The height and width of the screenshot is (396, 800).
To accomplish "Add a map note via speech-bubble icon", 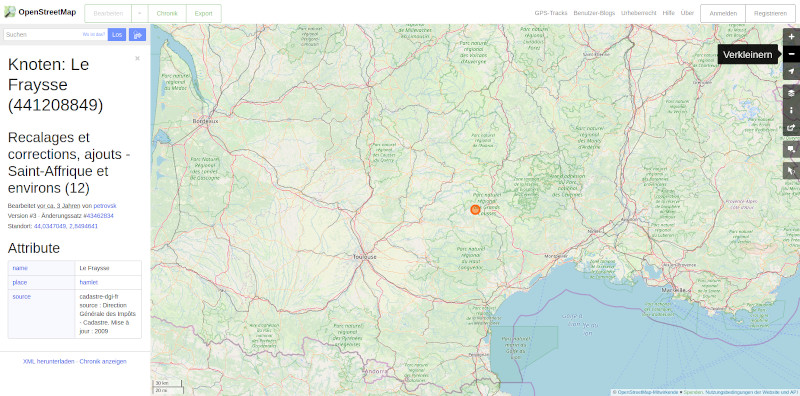I will tap(791, 149).
